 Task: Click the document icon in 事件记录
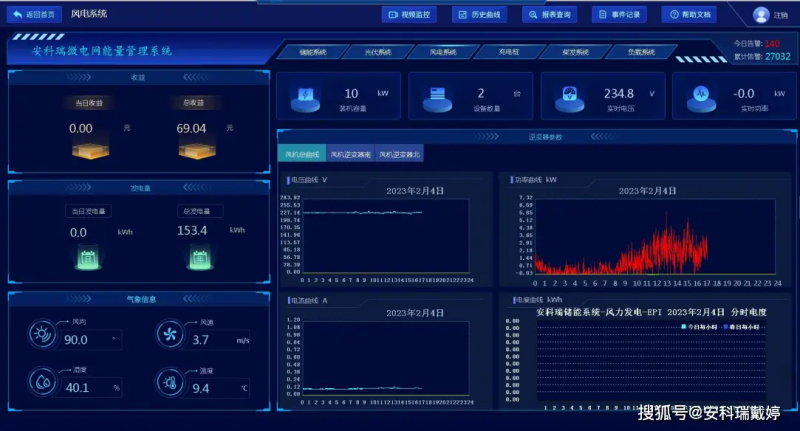603,15
